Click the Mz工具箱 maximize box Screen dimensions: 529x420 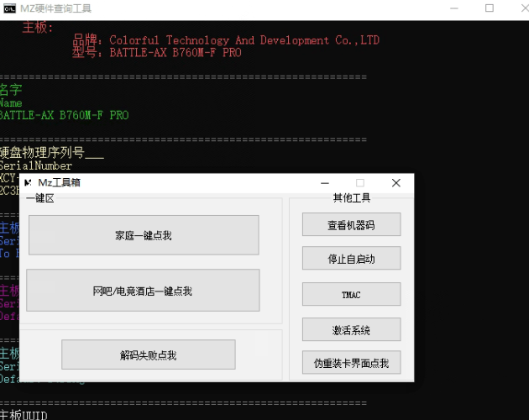coord(360,183)
